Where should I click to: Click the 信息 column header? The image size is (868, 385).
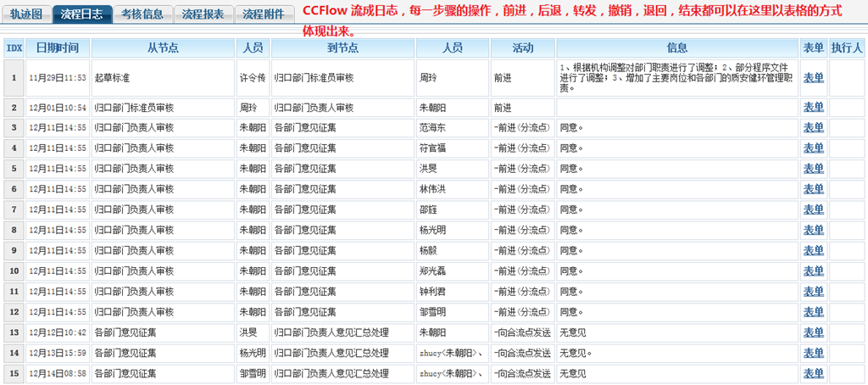[x=677, y=48]
